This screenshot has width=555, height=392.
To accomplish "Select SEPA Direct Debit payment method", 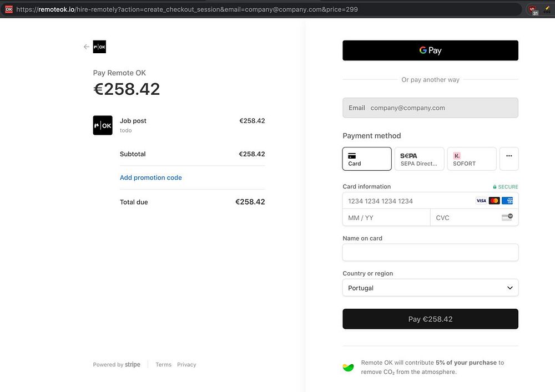I will pyautogui.click(x=419, y=159).
